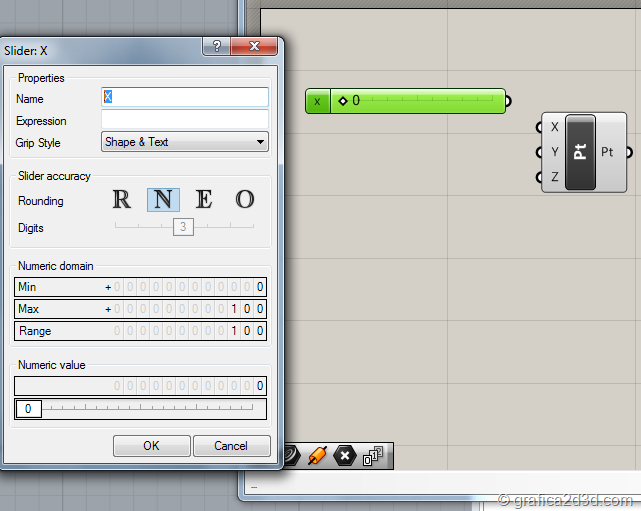Click the Pt component icon on canvas
This screenshot has width=641, height=511.
580,152
